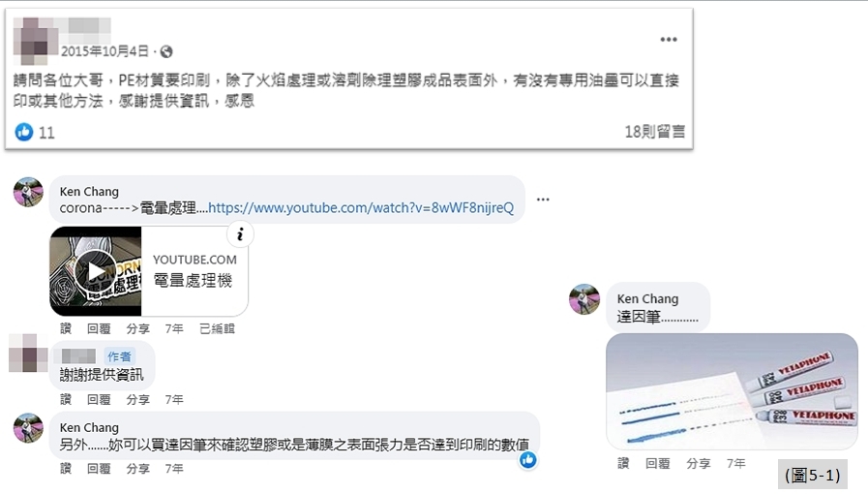Click the blue like reaction icon with 11
Viewport: 868px width, 494px height.
click(24, 132)
